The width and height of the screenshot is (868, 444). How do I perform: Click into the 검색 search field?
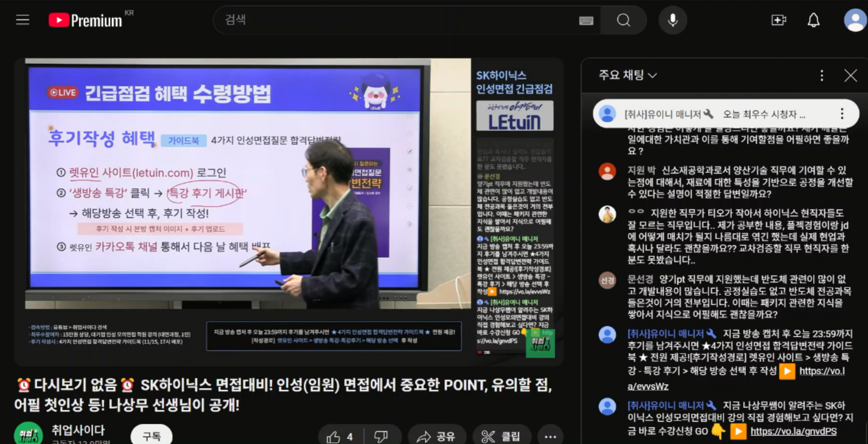point(399,20)
